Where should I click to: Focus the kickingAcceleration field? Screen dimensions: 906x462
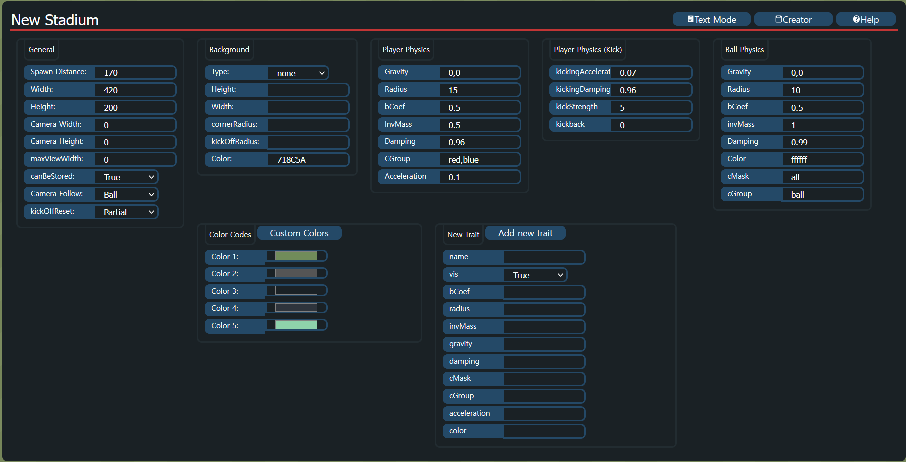pyautogui.click(x=652, y=73)
